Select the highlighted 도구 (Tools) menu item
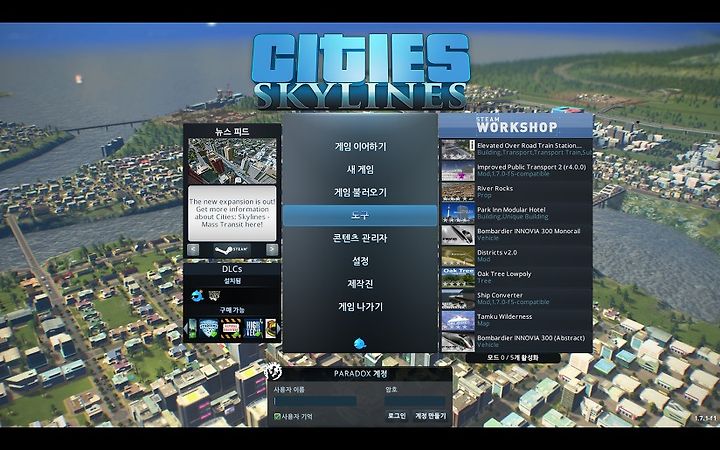This screenshot has width=720, height=450. click(x=360, y=215)
